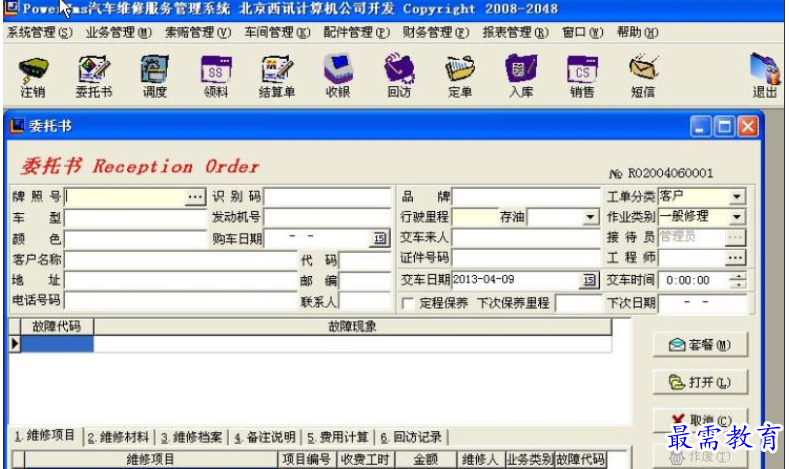Screen dimensions: 789x469
Task: Expand the 存油 dropdown
Action: 590,217
